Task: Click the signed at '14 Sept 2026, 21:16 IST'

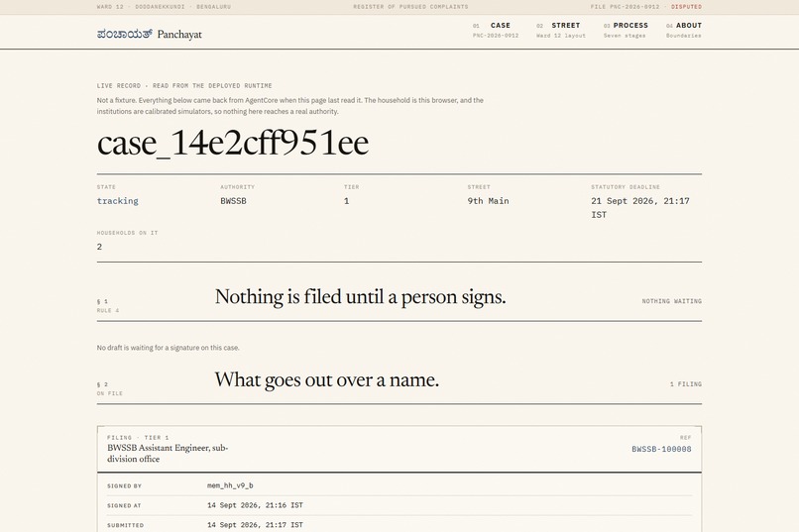Action: tap(255, 505)
